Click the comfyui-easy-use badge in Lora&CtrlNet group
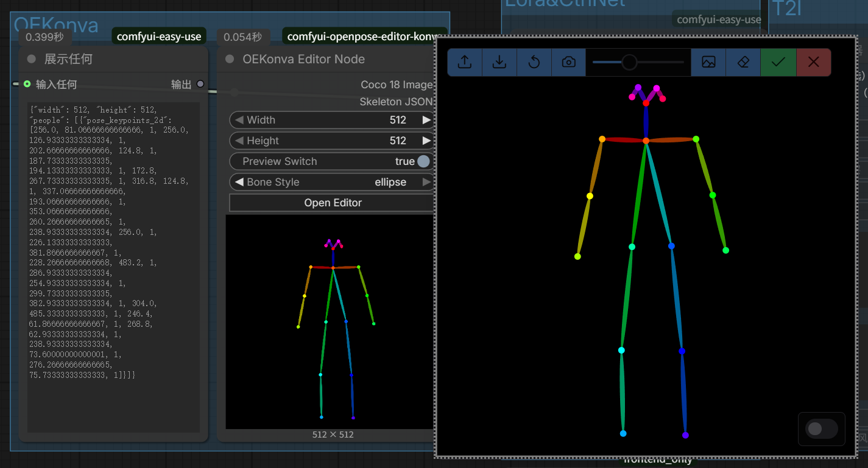868x468 pixels. tap(719, 19)
